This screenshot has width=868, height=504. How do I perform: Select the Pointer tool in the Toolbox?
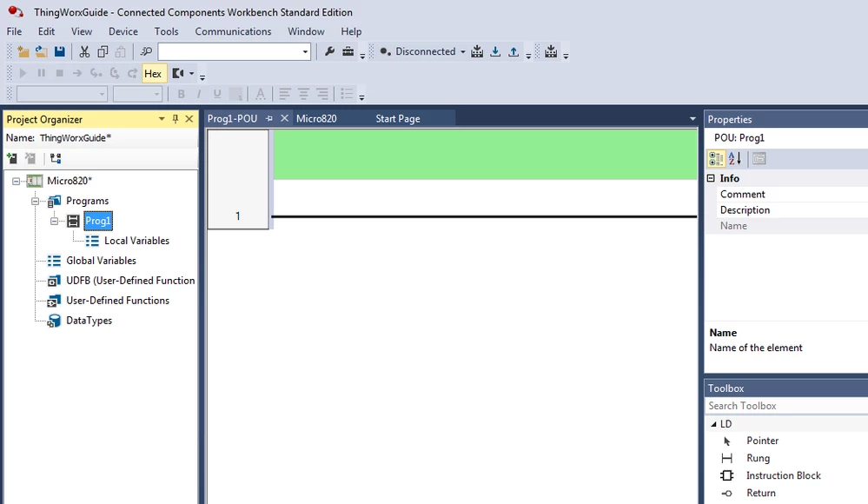click(x=761, y=441)
